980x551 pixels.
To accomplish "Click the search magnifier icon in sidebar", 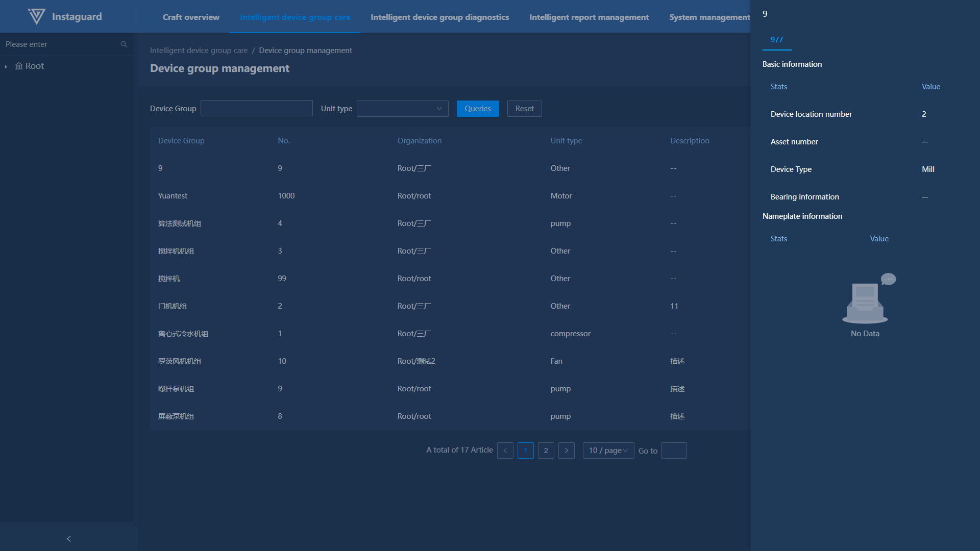I will [124, 44].
